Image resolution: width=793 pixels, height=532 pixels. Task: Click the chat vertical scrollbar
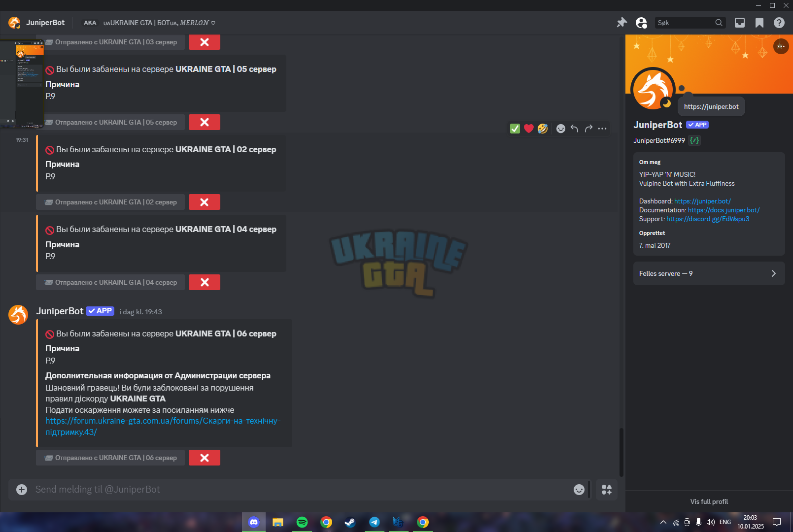pos(621,452)
